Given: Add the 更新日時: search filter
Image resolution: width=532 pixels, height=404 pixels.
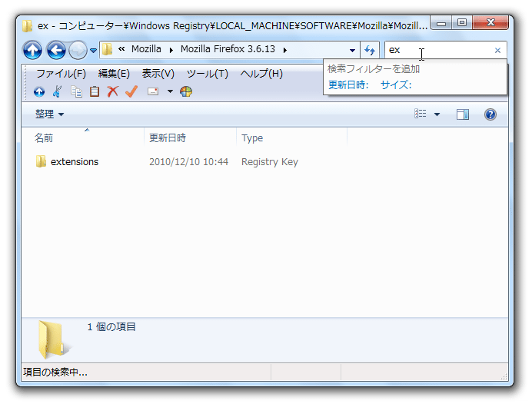Looking at the screenshot, I should click(348, 84).
